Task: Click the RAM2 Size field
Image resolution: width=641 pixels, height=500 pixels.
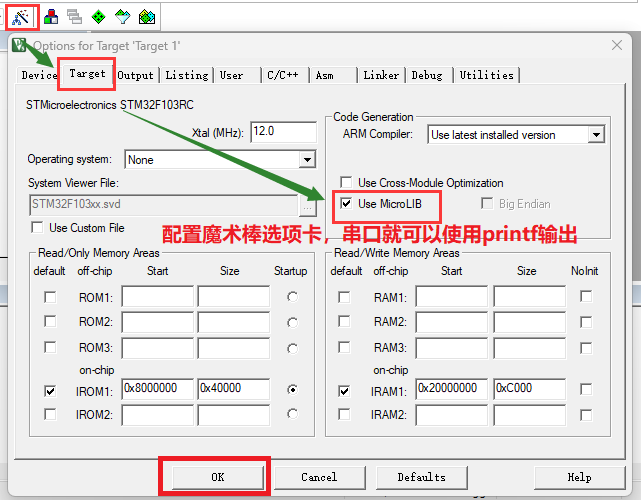Action: [530, 322]
